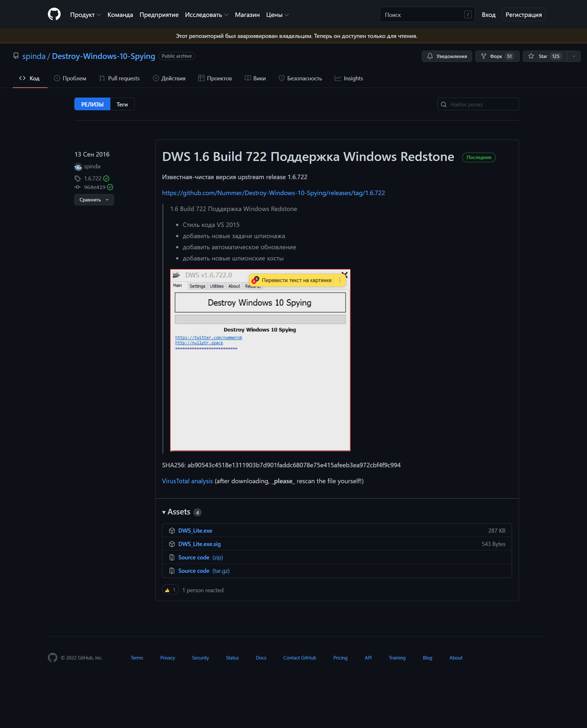Image resolution: width=587 pixels, height=728 pixels.
Task: Expand the Star lists dropdown arrow
Action: click(573, 56)
